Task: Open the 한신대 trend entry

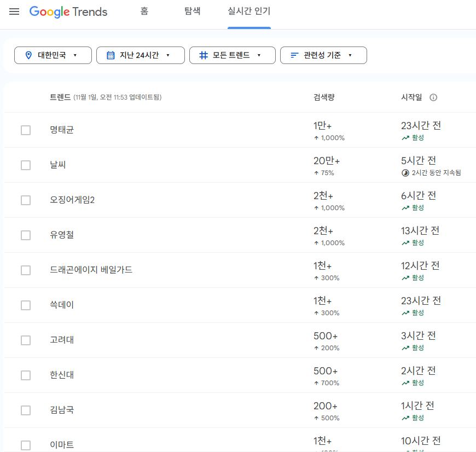Action: coord(62,375)
